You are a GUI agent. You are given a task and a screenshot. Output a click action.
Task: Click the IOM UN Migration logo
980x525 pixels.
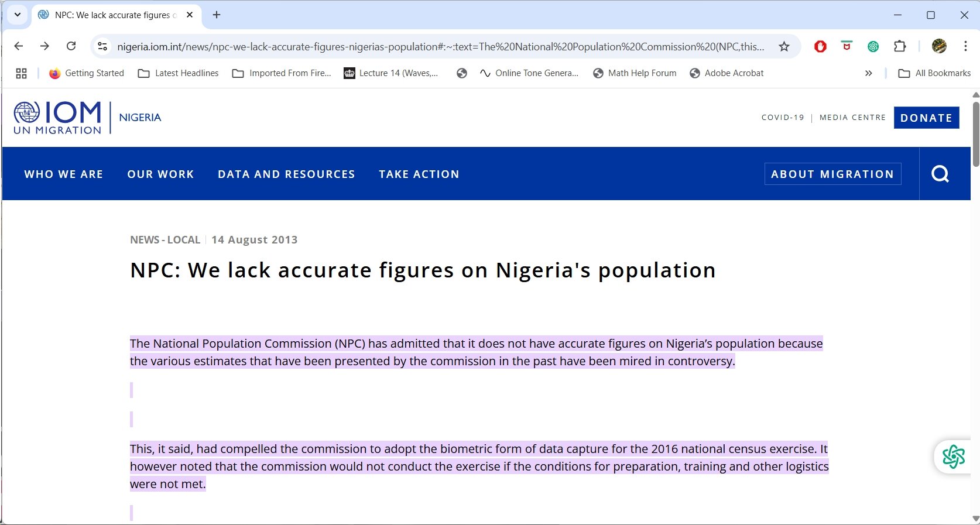click(57, 118)
